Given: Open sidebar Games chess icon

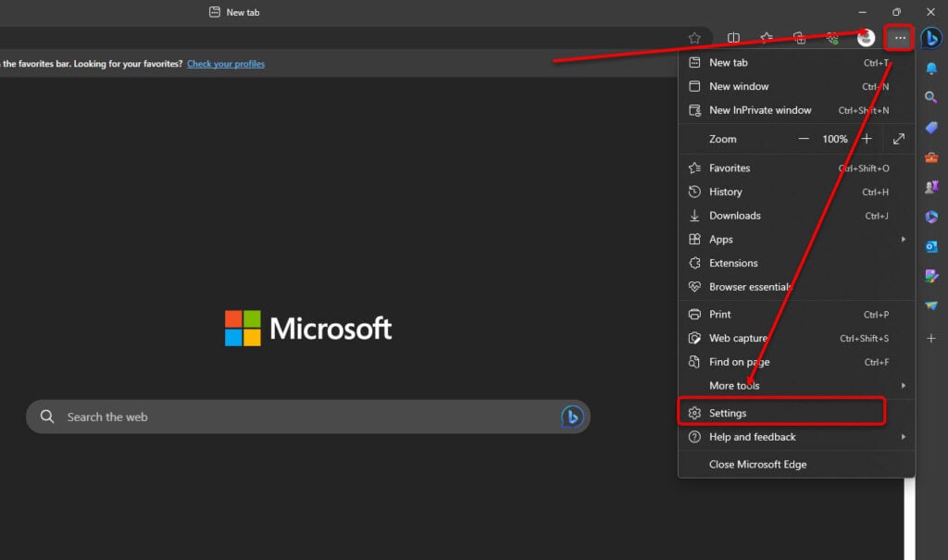Looking at the screenshot, I should [931, 187].
